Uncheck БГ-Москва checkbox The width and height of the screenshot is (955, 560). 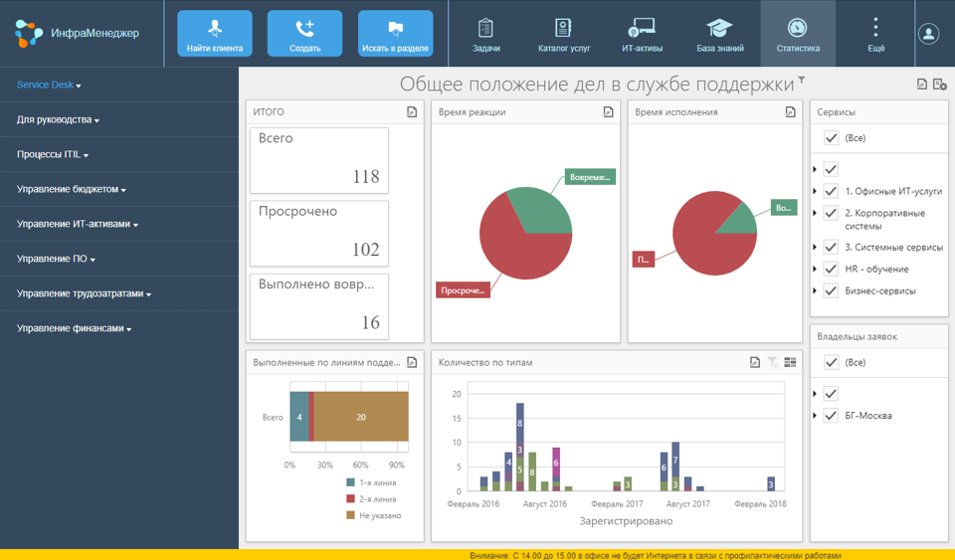(x=831, y=416)
